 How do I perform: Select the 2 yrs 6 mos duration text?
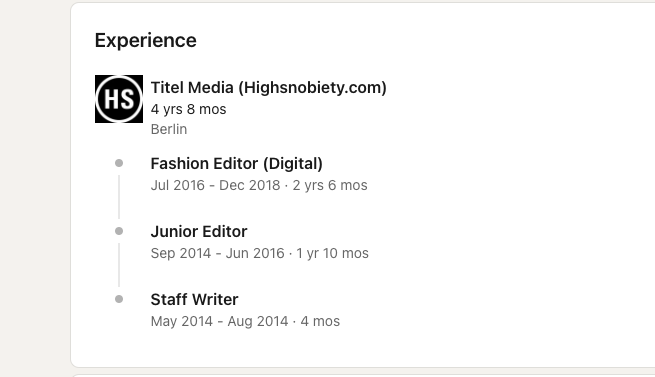[x=330, y=185]
